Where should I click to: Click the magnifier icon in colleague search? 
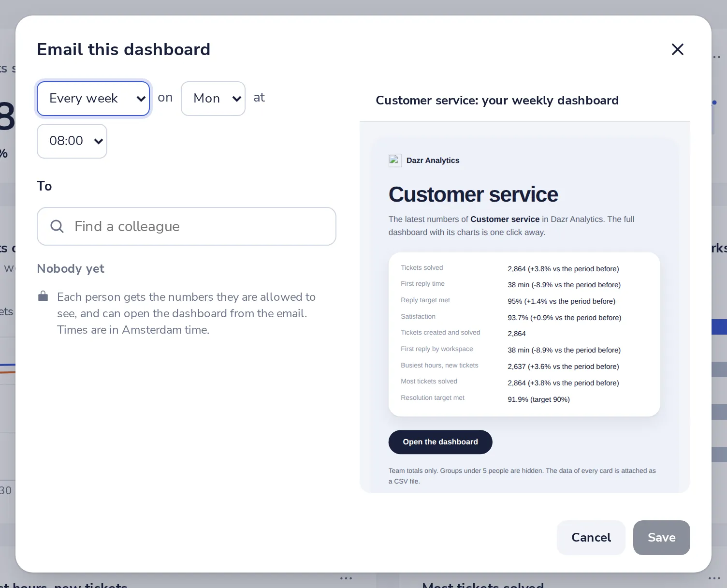[57, 226]
